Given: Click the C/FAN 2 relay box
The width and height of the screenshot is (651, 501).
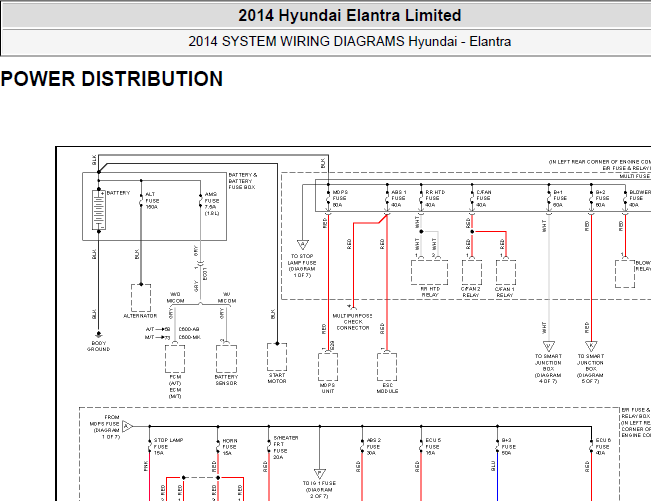Looking at the screenshot, I should click(472, 272).
